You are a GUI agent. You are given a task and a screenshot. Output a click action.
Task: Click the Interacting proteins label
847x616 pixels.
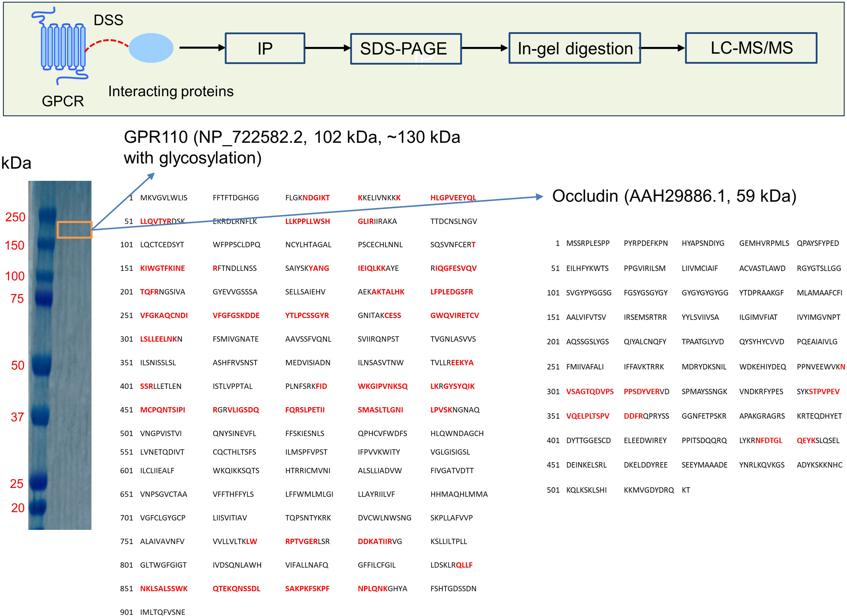tap(171, 92)
